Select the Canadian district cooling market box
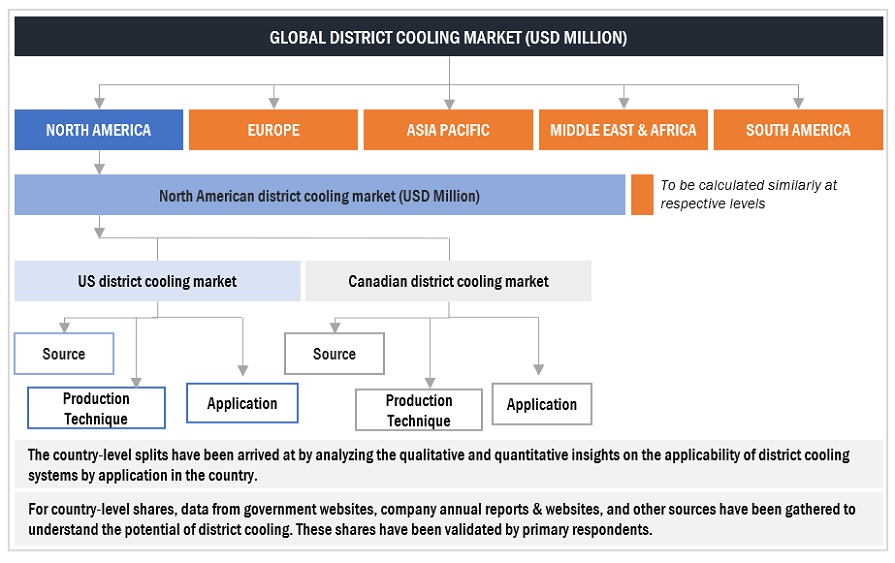This screenshot has width=895, height=563. click(448, 281)
